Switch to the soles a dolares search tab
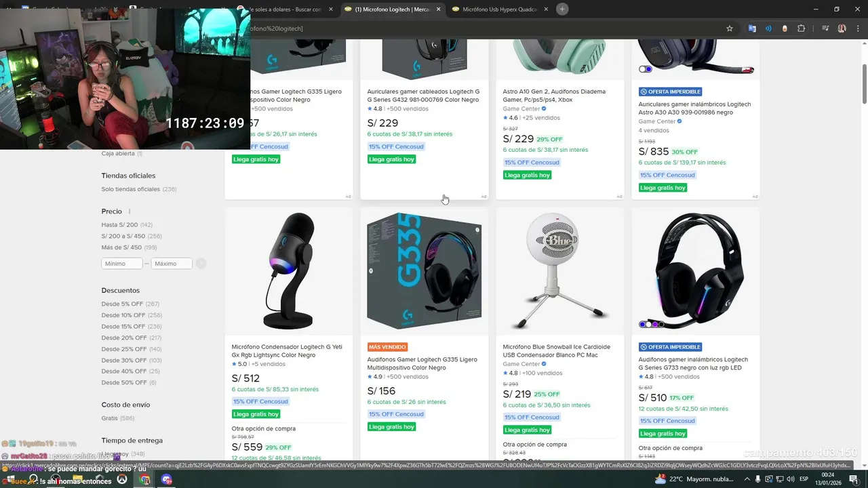 [285, 9]
